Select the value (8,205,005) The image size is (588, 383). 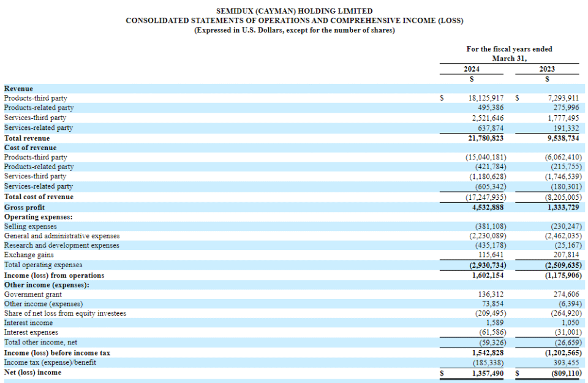tap(563, 197)
